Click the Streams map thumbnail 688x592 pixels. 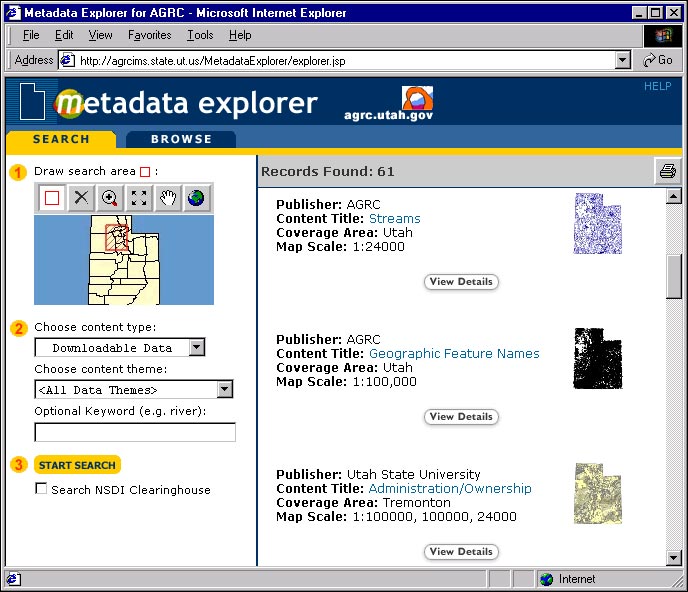(x=598, y=224)
